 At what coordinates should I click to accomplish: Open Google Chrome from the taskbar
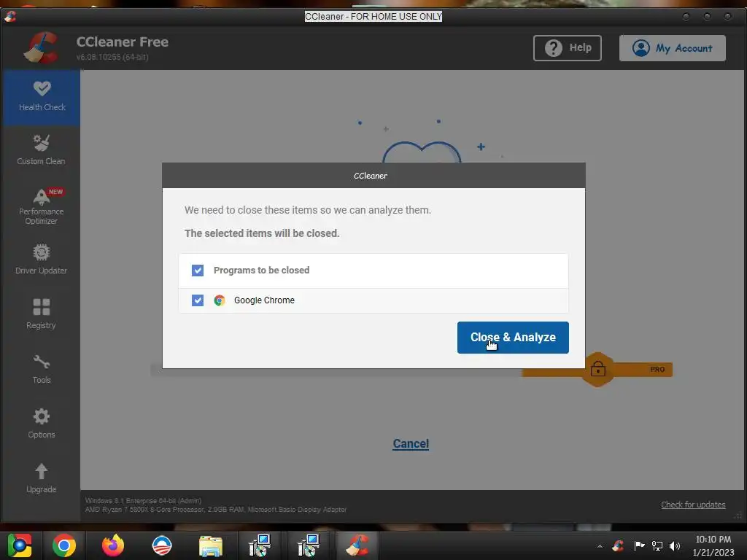(x=64, y=545)
